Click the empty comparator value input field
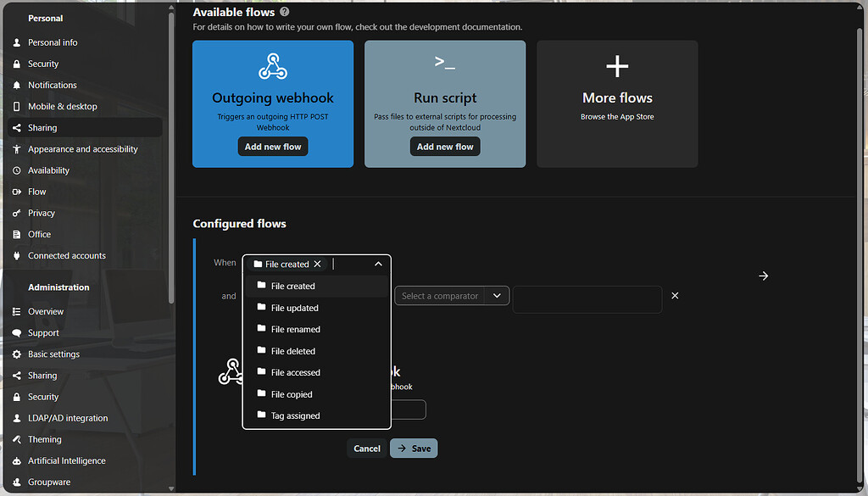The width and height of the screenshot is (868, 496). coord(587,299)
